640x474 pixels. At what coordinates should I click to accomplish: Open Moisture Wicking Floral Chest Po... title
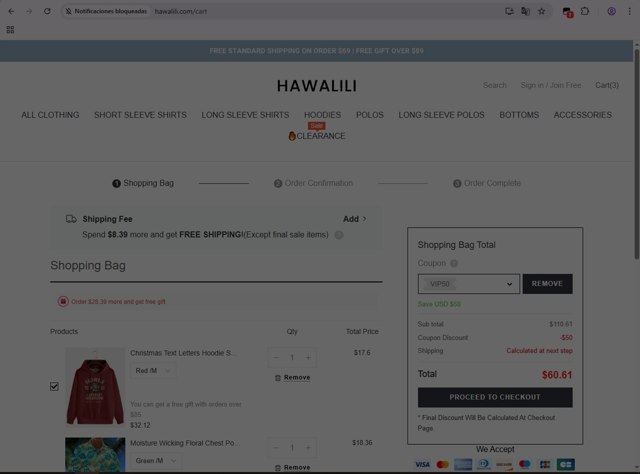point(185,443)
